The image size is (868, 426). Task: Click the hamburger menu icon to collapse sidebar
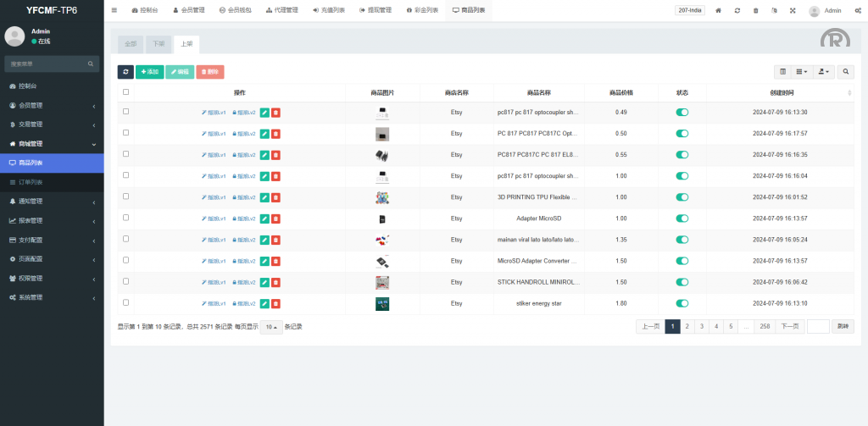(x=114, y=10)
